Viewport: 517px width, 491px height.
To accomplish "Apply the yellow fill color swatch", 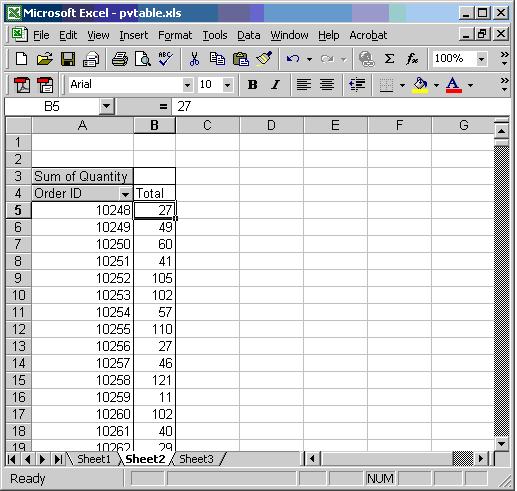I will (x=420, y=85).
